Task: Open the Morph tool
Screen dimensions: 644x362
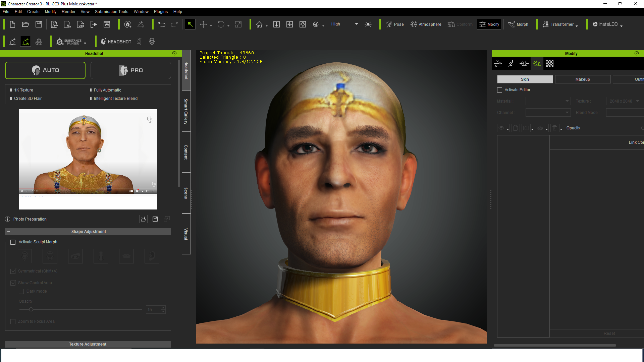Action: [x=518, y=24]
